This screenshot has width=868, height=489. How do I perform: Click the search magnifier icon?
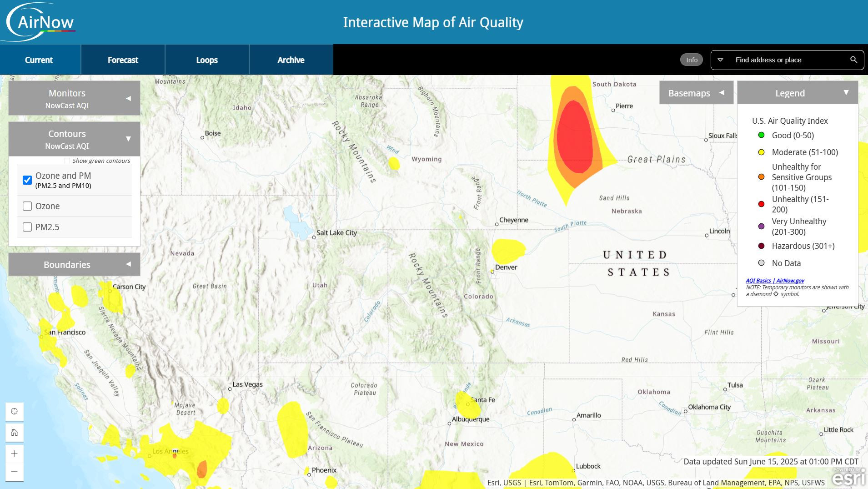coord(853,60)
